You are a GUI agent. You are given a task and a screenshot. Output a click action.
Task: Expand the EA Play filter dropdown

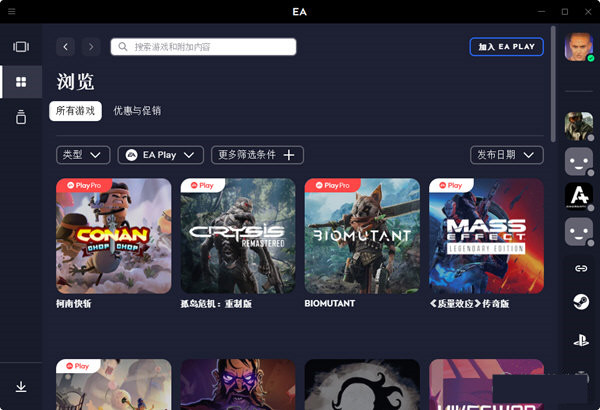[x=161, y=155]
